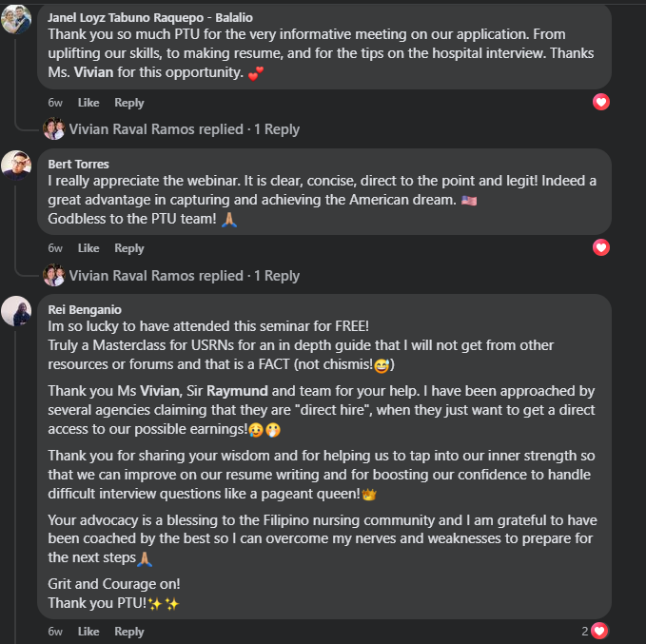Click the bold Vivian mention in Janel's comment
The image size is (646, 644).
pyautogui.click(x=92, y=71)
